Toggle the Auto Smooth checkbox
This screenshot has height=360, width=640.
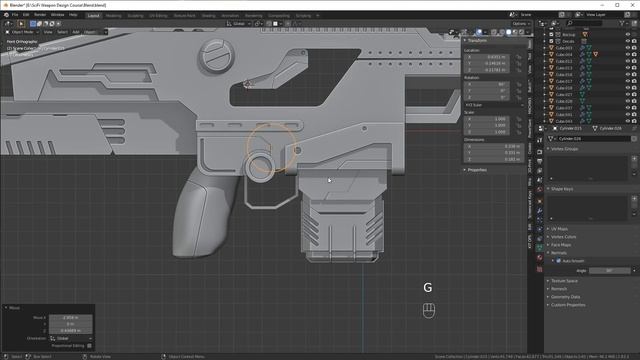pyautogui.click(x=558, y=261)
